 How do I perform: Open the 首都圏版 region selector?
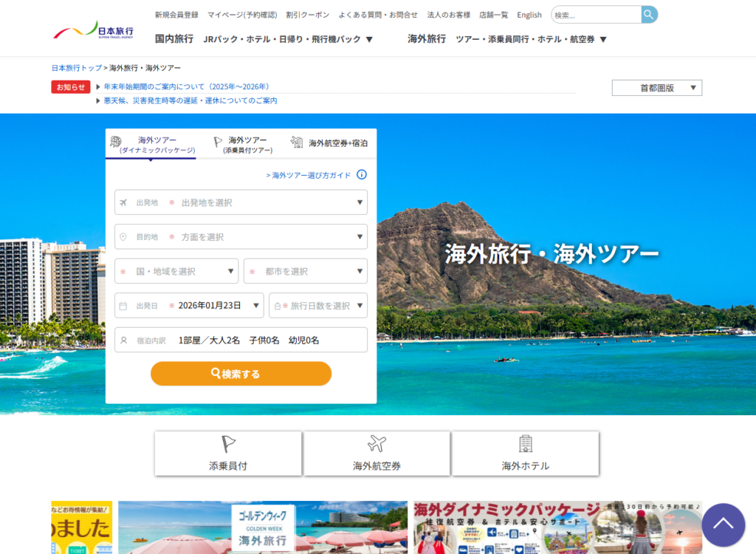(x=656, y=88)
